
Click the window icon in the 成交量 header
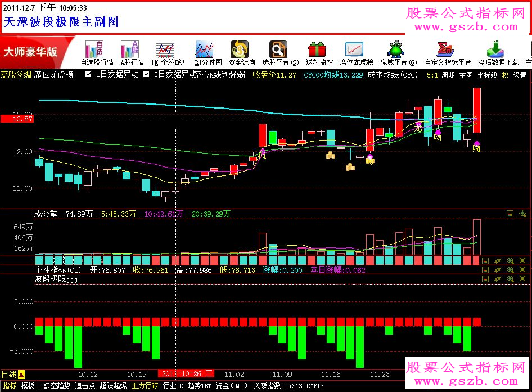(510, 214)
